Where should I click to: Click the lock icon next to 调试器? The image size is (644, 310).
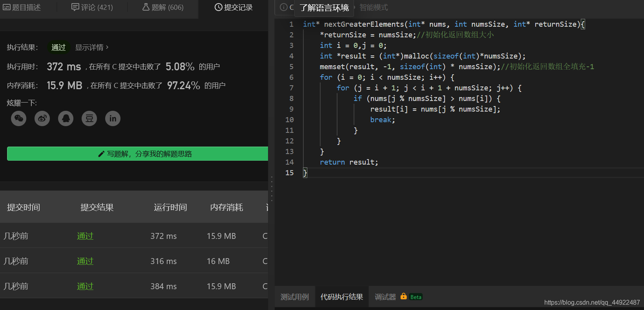403,296
